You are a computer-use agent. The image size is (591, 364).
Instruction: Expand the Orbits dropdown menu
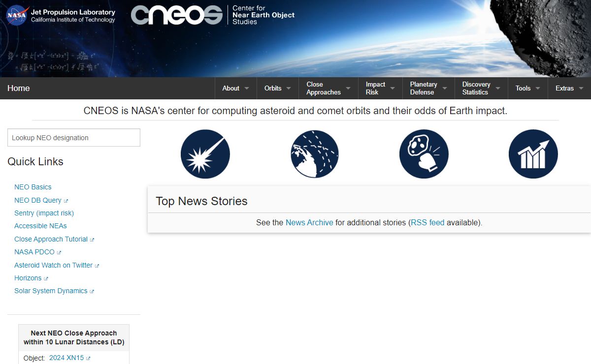pos(278,88)
